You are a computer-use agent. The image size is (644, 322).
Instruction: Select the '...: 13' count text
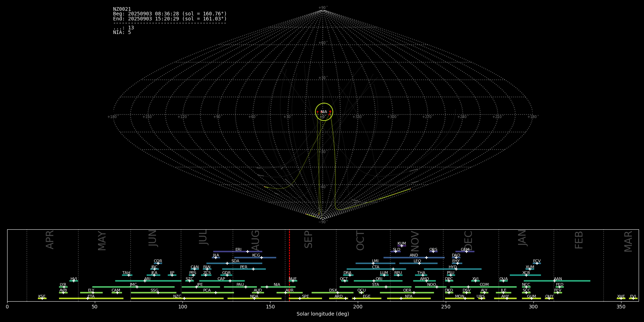[123, 28]
